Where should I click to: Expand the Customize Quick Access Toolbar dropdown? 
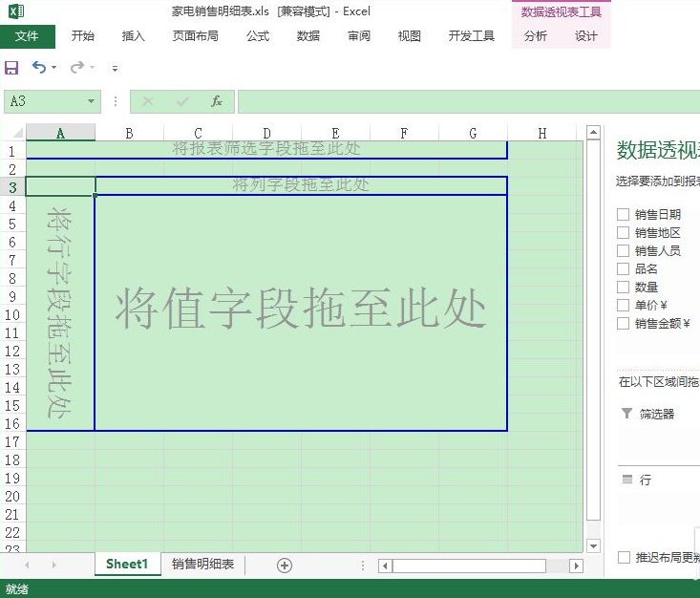coord(115,69)
